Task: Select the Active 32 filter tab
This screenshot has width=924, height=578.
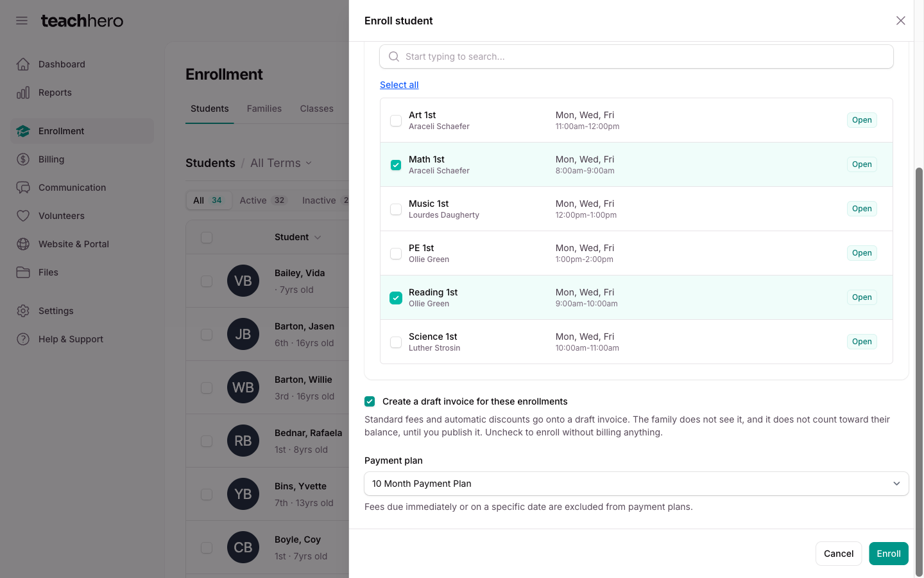Action: pos(263,200)
